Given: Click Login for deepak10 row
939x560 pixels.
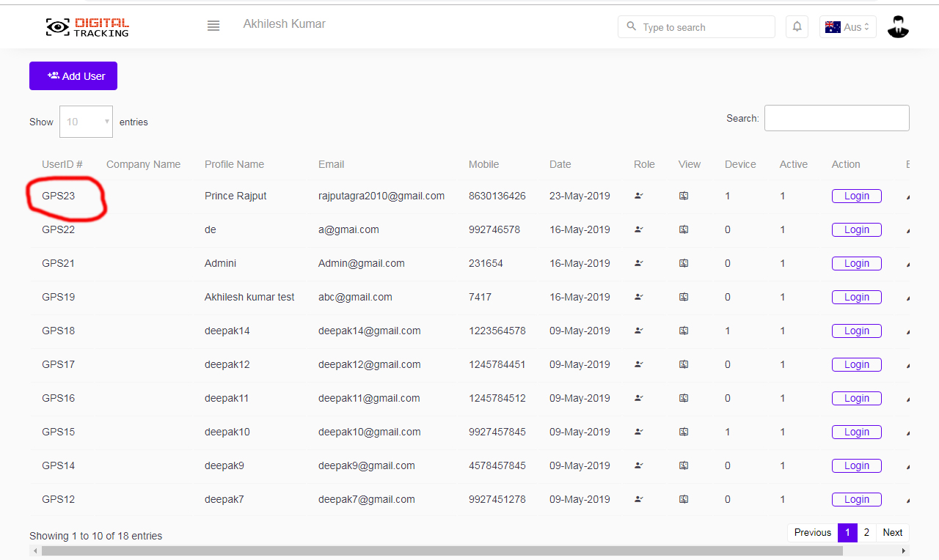Looking at the screenshot, I should (856, 432).
